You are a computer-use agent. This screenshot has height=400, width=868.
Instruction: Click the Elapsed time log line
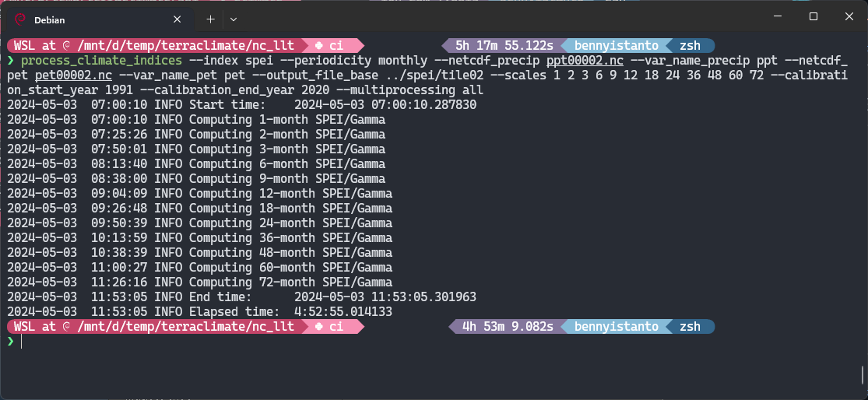pyautogui.click(x=200, y=312)
